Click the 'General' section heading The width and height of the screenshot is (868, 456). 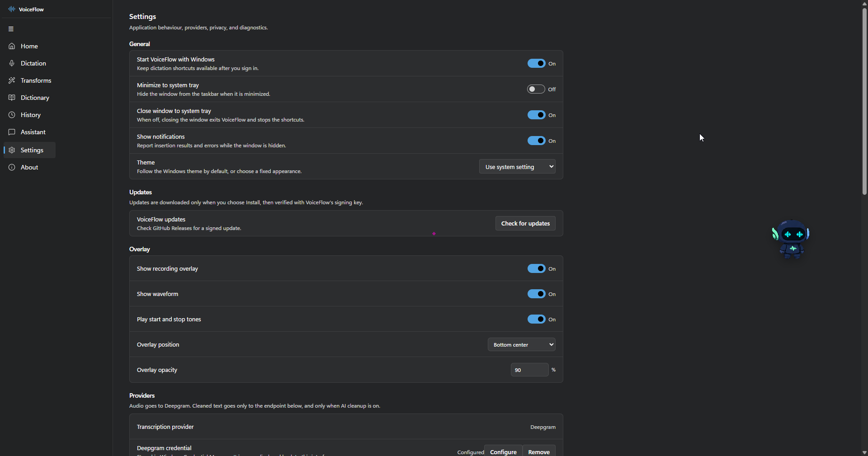tap(140, 44)
